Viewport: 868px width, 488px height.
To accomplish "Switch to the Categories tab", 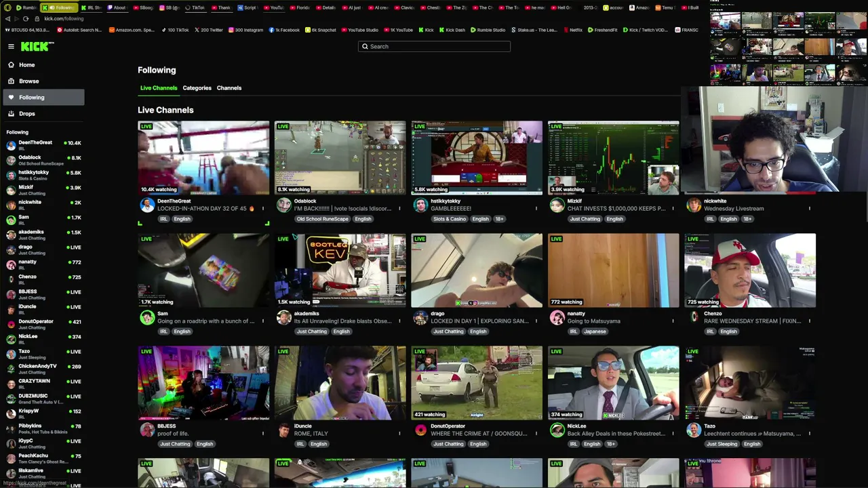I will coord(197,88).
